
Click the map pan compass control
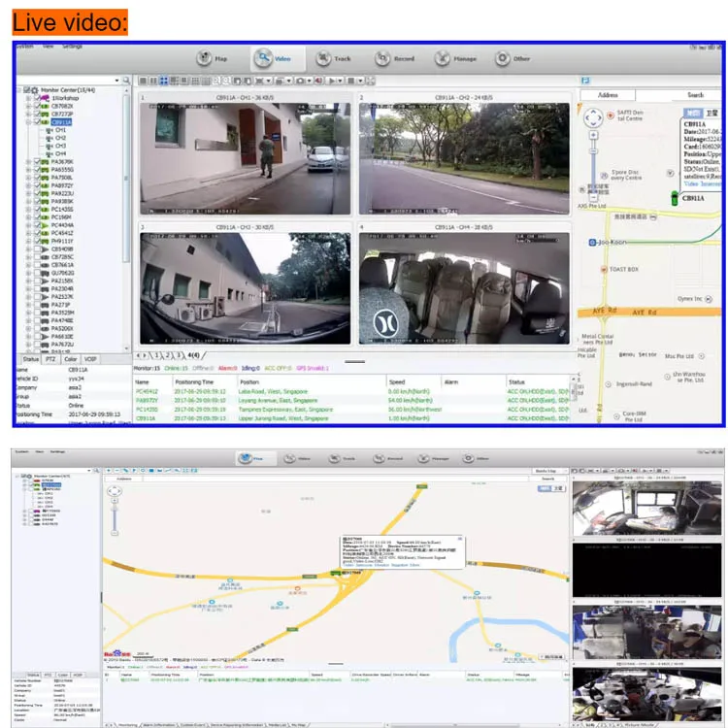[594, 119]
